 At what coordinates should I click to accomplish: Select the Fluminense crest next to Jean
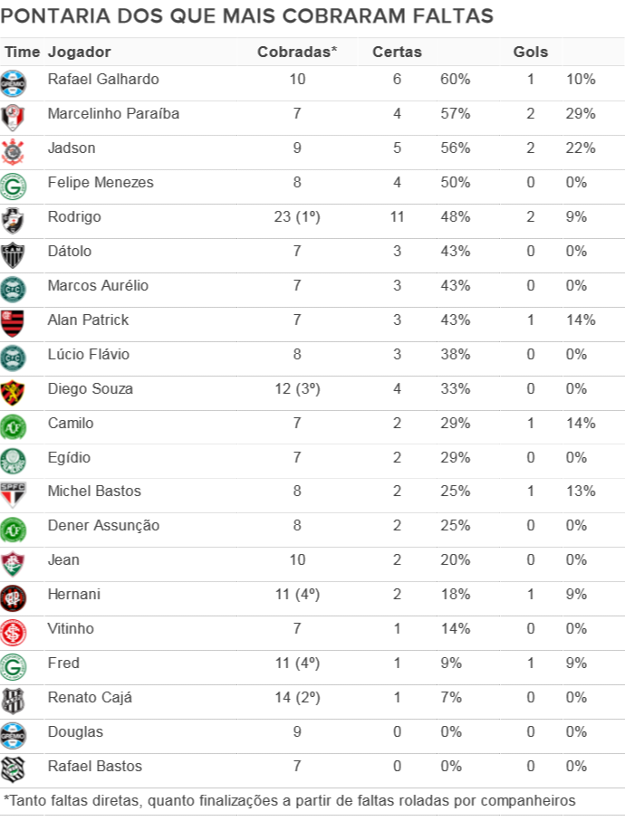click(x=14, y=562)
